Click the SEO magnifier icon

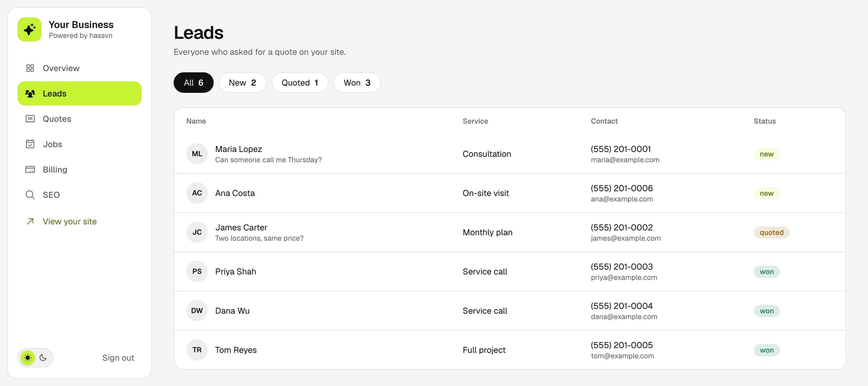[30, 195]
